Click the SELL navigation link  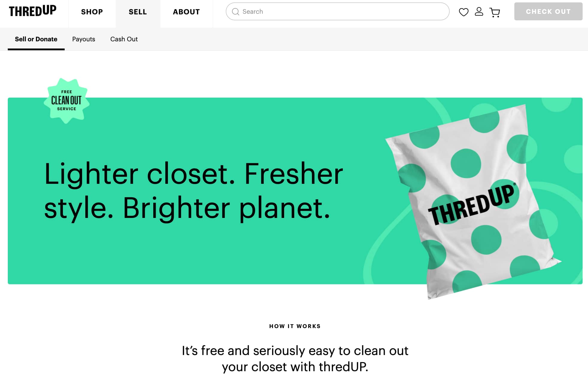pos(138,12)
